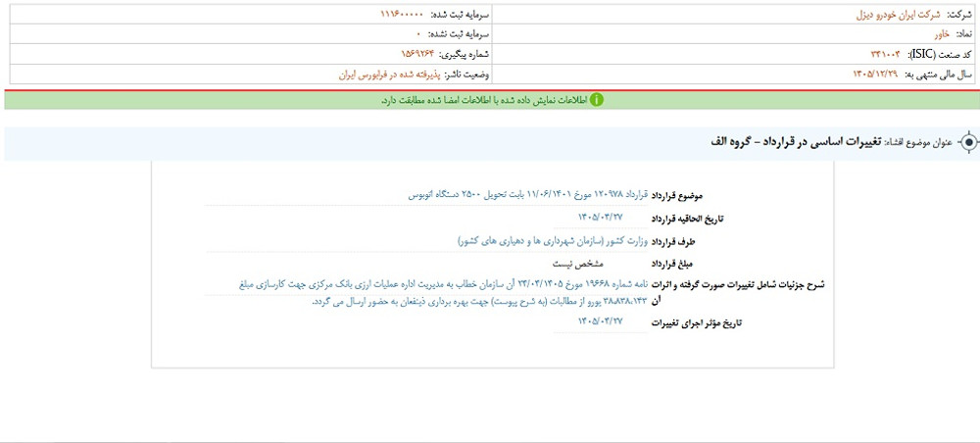Screen dimensions: 980x443
Task: Click fiscal year end date '۱۴۰۵/۱۲/۲۹'
Action: [875, 74]
